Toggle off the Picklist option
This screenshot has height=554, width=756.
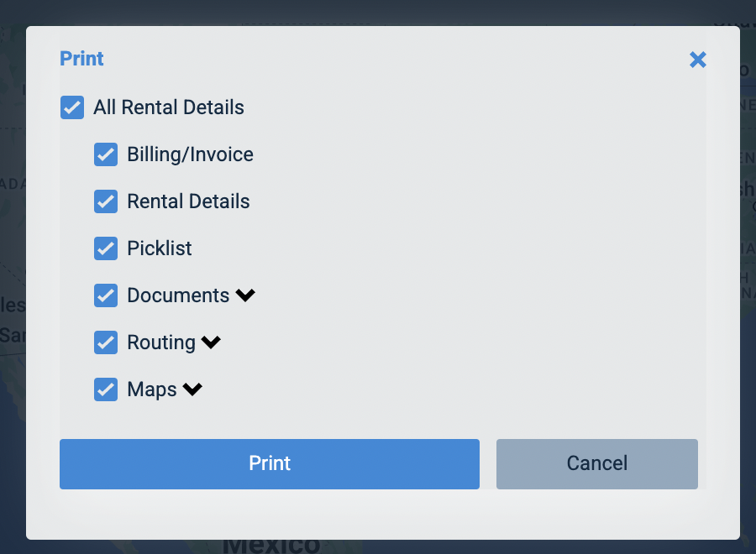tap(106, 248)
